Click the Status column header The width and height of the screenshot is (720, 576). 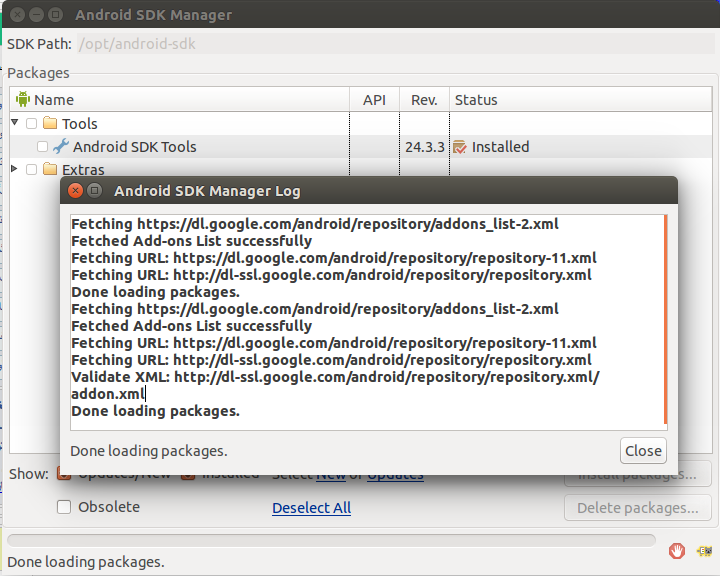pos(581,99)
